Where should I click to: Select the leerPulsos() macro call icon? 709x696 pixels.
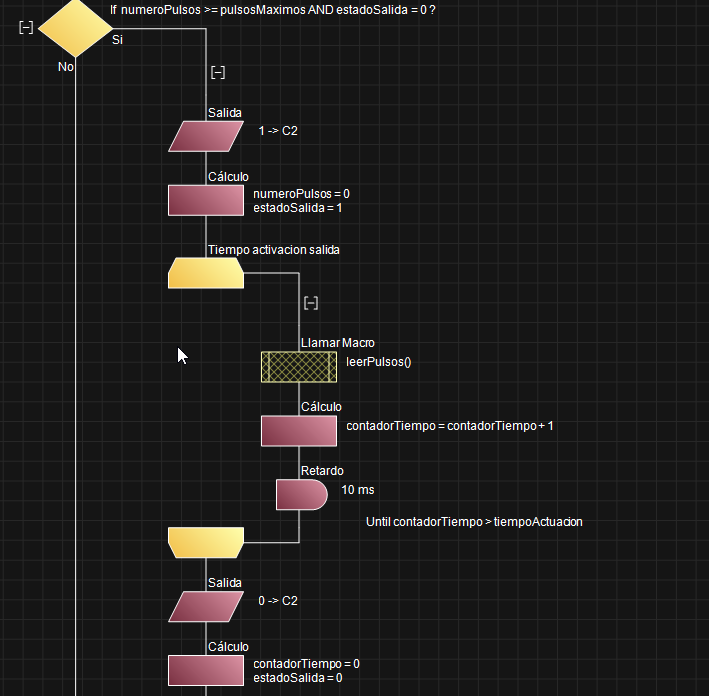click(x=299, y=367)
